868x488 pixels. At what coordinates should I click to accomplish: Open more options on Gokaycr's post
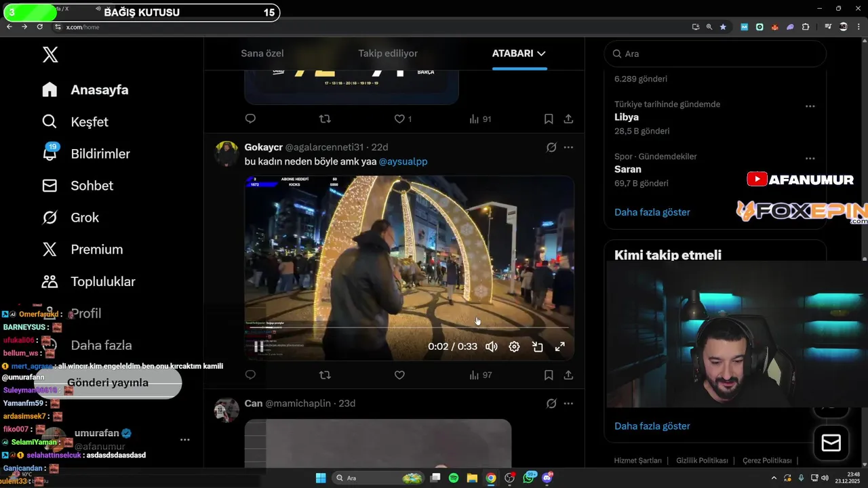(x=568, y=147)
